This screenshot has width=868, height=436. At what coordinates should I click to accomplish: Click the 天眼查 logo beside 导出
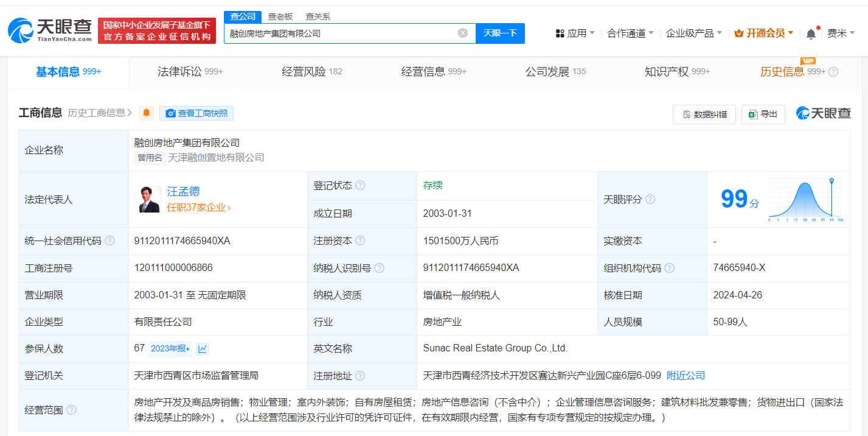tap(824, 113)
